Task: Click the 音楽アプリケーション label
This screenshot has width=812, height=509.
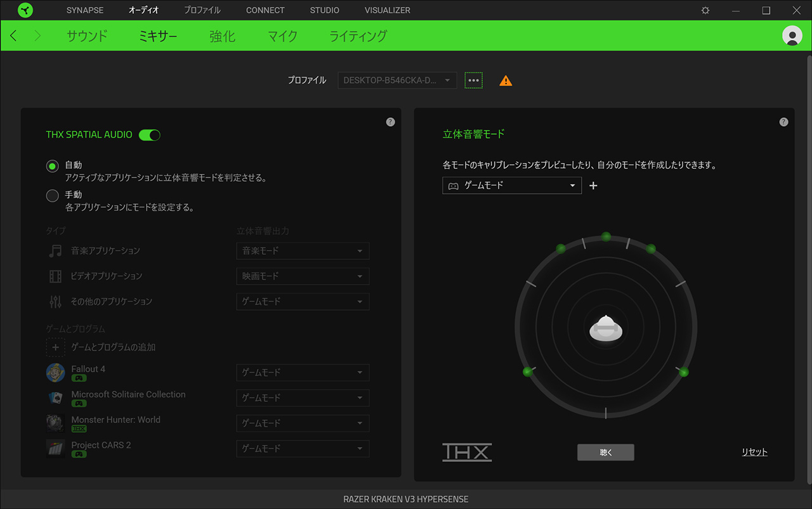Action: pos(105,251)
